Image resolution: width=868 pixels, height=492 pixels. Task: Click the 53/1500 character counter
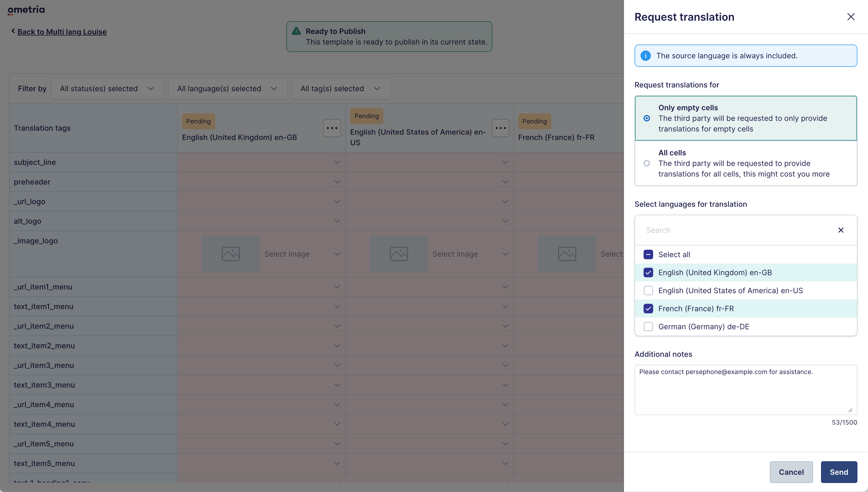pos(844,422)
